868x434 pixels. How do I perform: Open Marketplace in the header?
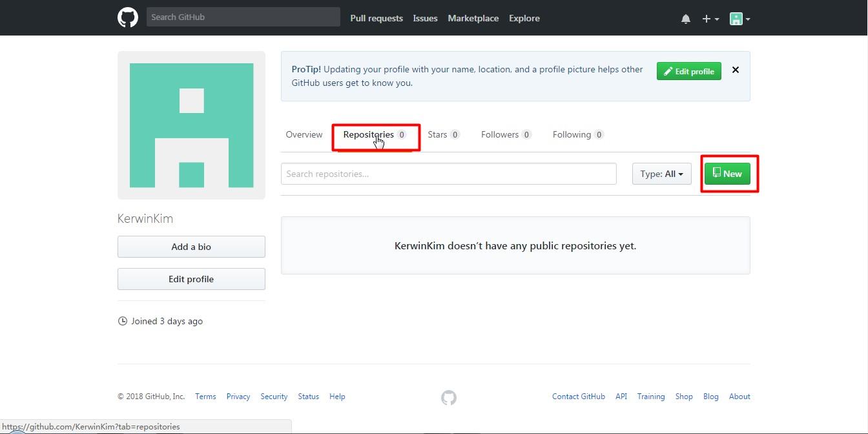(x=473, y=18)
